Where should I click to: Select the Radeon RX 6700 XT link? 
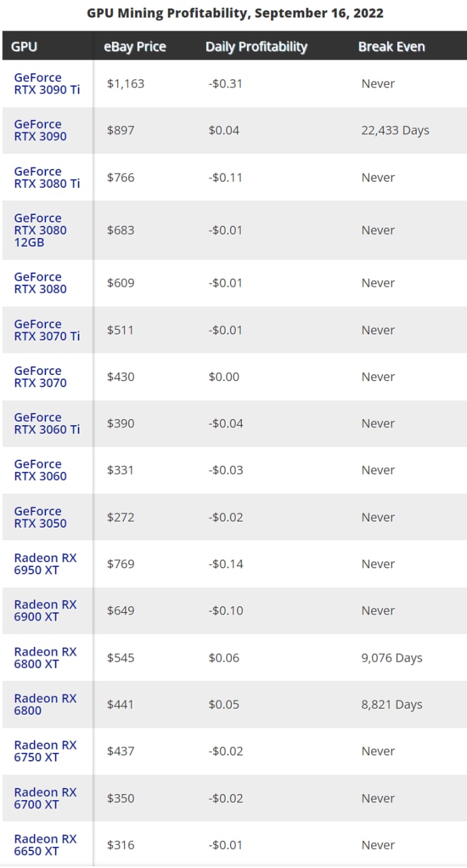pyautogui.click(x=45, y=798)
